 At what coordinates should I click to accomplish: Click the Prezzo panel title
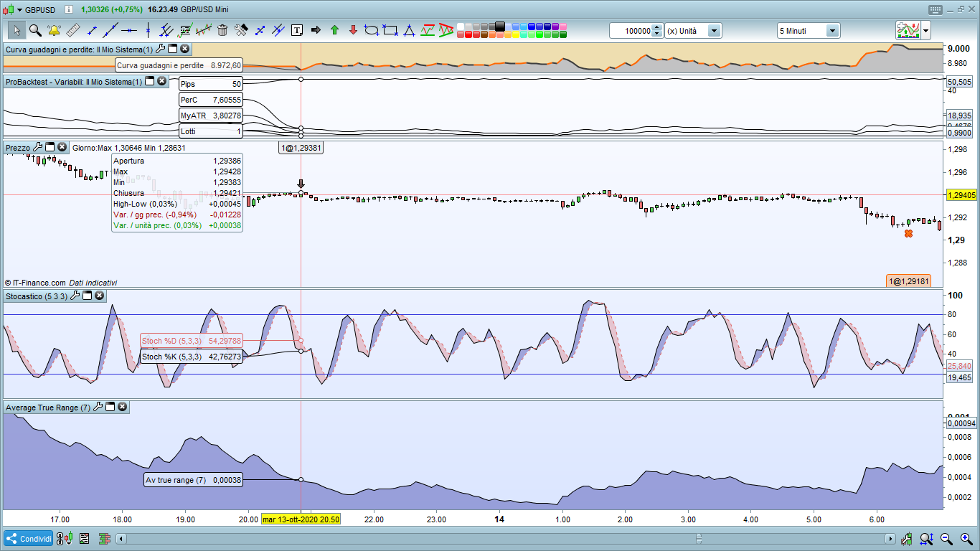pos(18,147)
